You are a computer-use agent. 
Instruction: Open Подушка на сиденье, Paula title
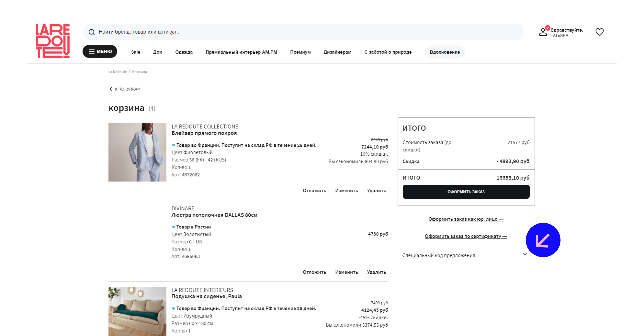tap(207, 296)
